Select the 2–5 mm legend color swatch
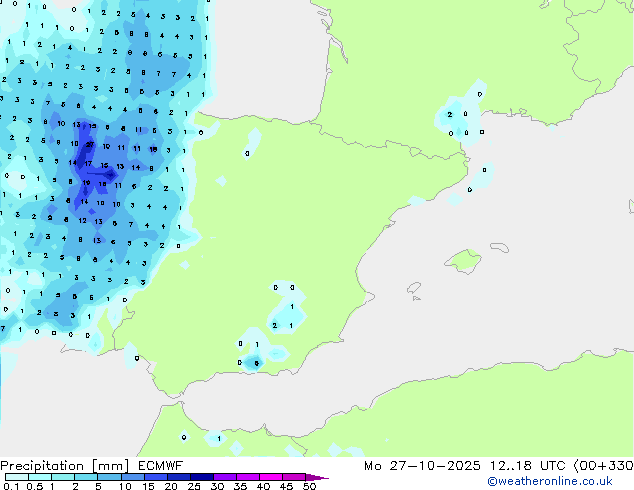The height and width of the screenshot is (490, 634). tap(86, 477)
